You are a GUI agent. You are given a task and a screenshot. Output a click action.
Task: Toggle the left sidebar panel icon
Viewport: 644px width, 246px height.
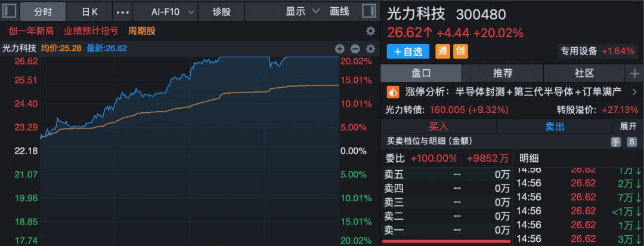click(9, 11)
